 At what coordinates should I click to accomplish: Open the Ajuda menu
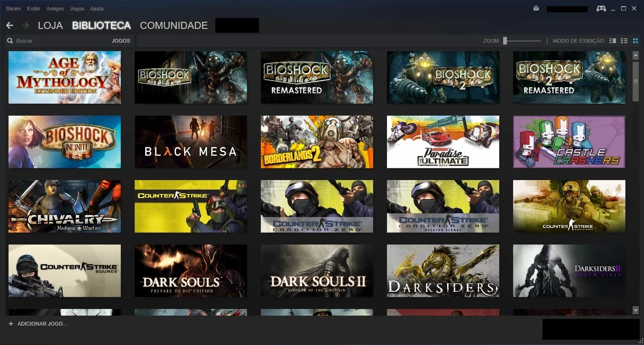[97, 9]
